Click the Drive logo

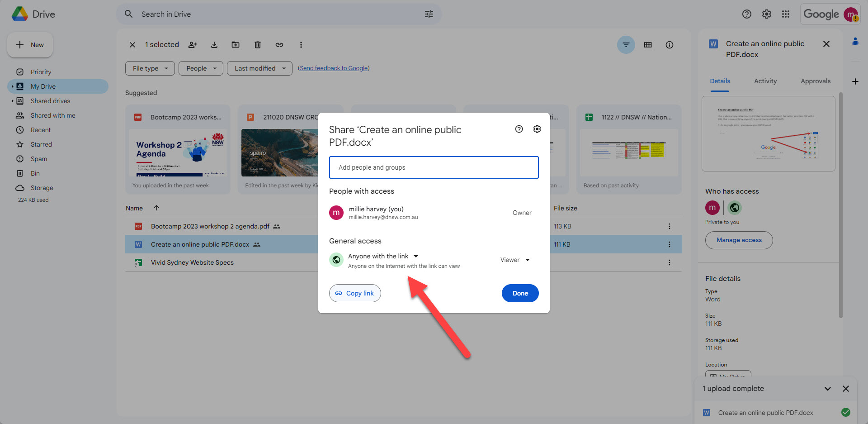coord(33,14)
